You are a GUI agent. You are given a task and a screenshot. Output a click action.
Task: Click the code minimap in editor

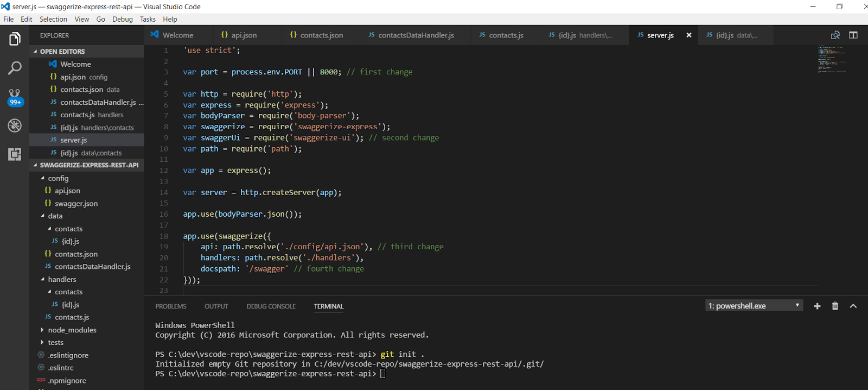832,59
